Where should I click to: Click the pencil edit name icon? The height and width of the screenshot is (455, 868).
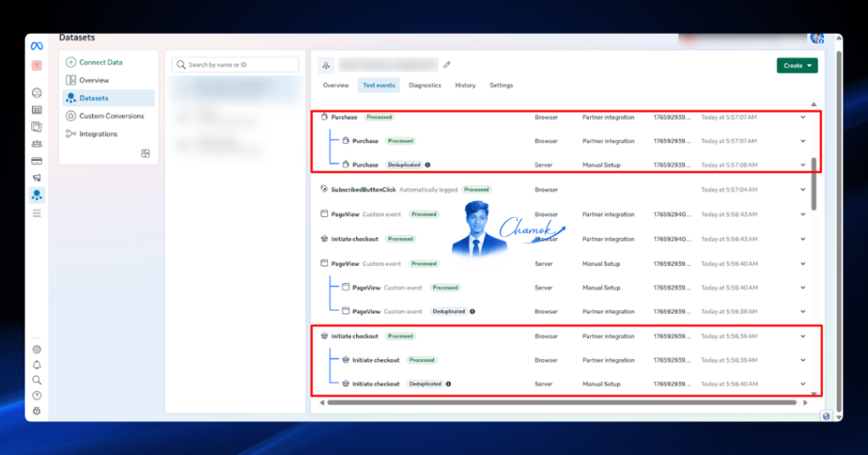pyautogui.click(x=447, y=64)
